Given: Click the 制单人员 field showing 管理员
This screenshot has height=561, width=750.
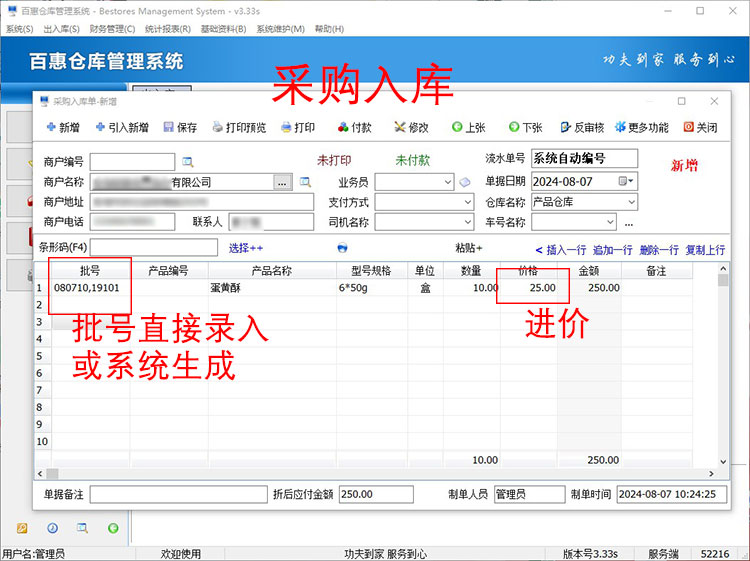Looking at the screenshot, I should point(529,495).
